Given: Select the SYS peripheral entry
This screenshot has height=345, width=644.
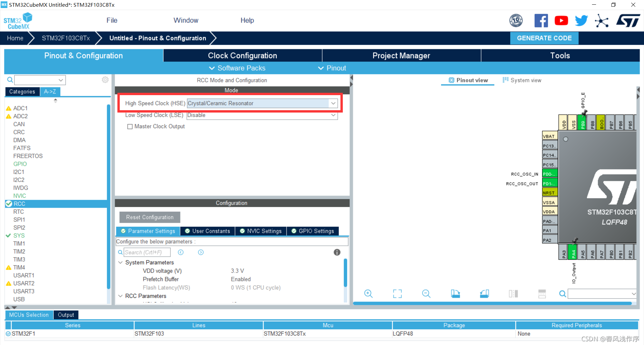Looking at the screenshot, I should pyautogui.click(x=19, y=235).
